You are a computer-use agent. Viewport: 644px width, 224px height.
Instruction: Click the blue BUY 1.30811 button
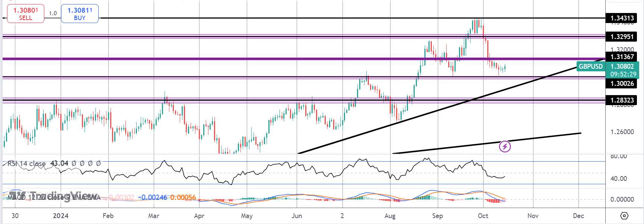tap(80, 14)
